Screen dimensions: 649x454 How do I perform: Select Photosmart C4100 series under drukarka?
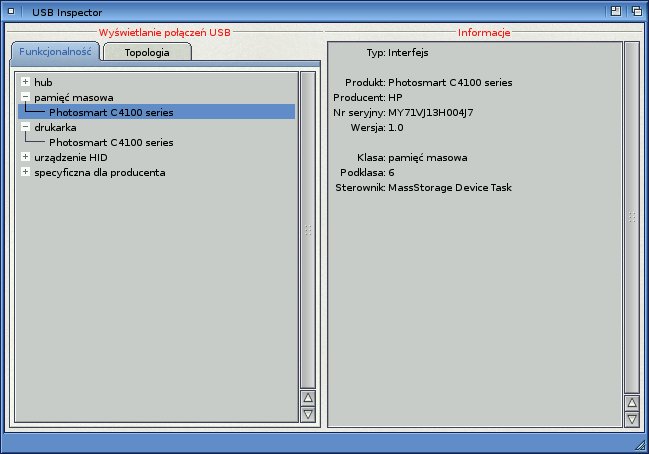[x=111, y=142]
